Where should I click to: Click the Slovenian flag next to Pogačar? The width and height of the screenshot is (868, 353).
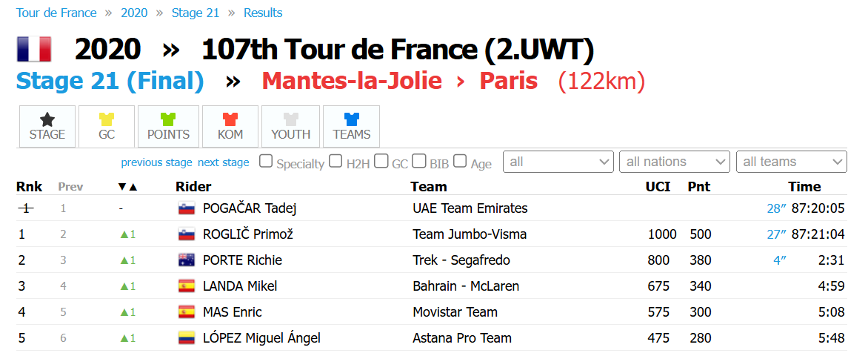pos(185,209)
